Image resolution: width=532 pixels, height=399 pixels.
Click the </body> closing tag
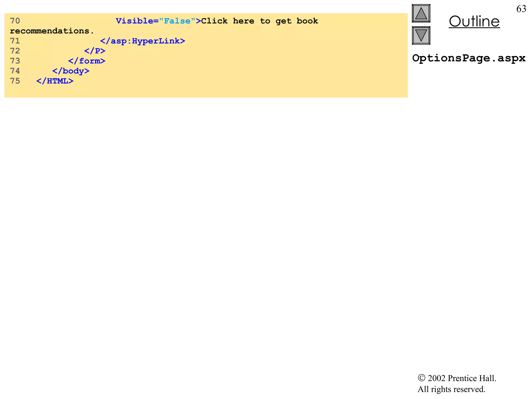(x=71, y=71)
